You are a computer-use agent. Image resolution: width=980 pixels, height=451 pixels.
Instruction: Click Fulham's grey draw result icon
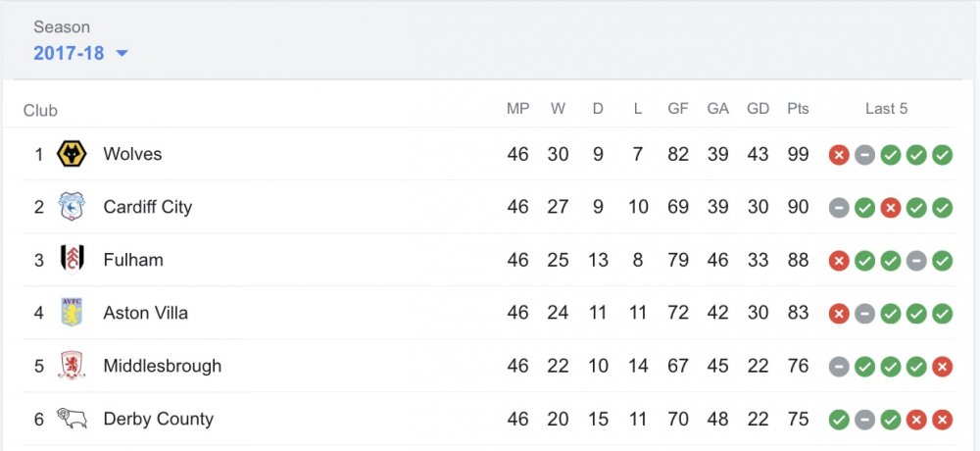(916, 261)
